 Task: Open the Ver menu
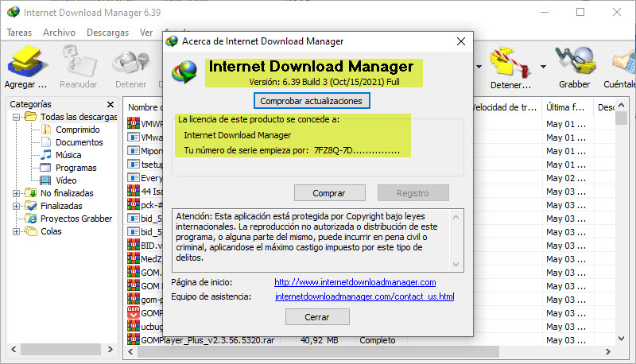(146, 33)
